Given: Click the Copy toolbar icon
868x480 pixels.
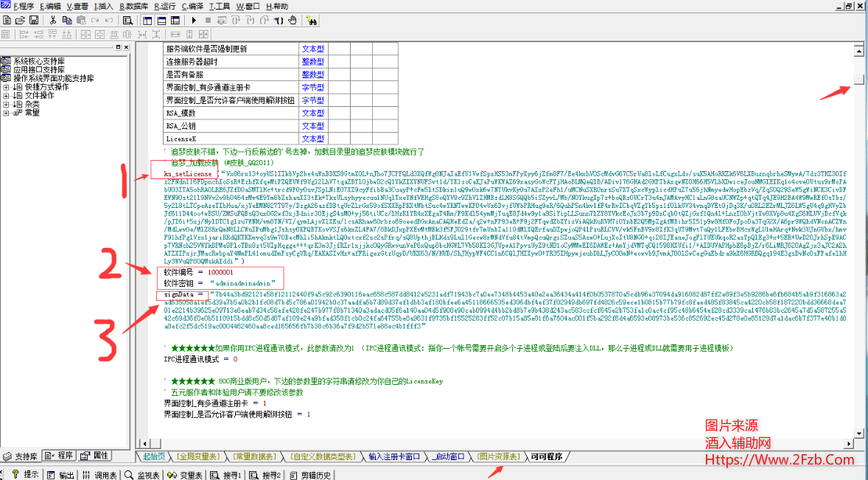Looking at the screenshot, I should coord(68,20).
